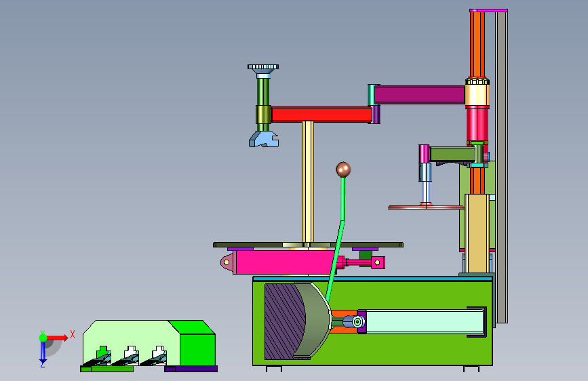This screenshot has height=381, width=588.
Task: Select the red horizontal arm
Action: click(321, 115)
